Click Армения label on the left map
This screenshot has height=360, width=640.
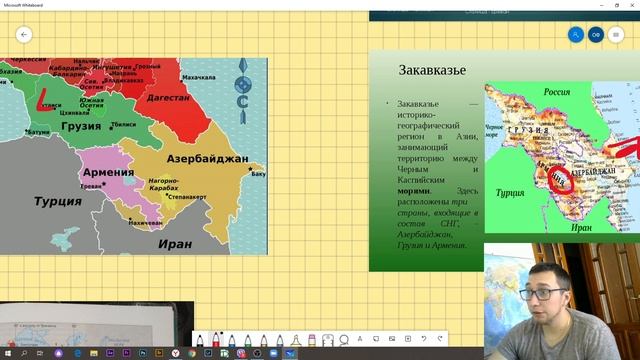(108, 172)
